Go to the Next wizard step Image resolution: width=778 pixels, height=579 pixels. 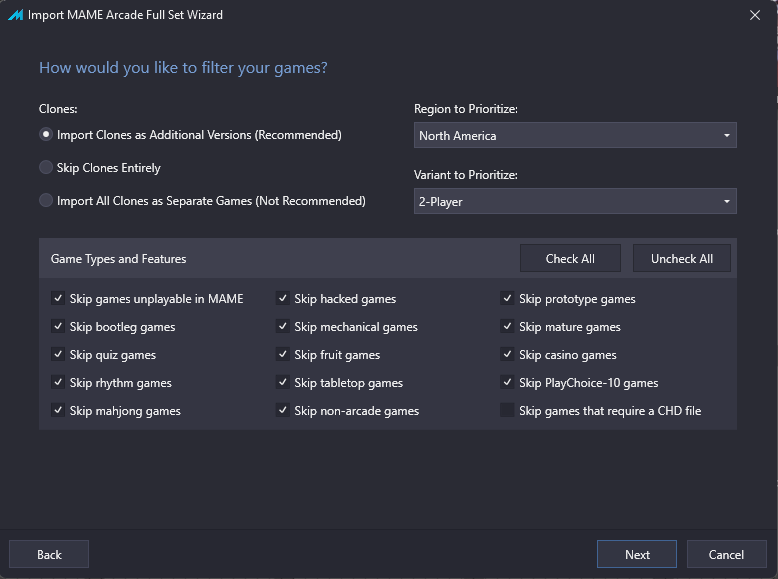637,554
